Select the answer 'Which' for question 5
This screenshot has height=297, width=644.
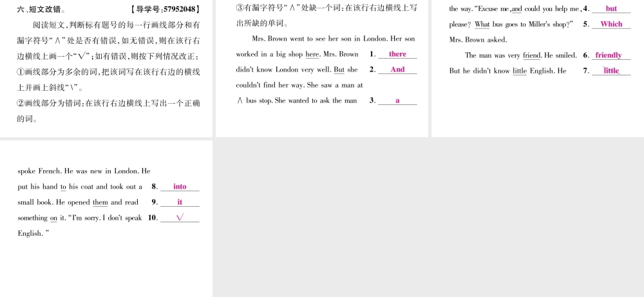(x=611, y=24)
